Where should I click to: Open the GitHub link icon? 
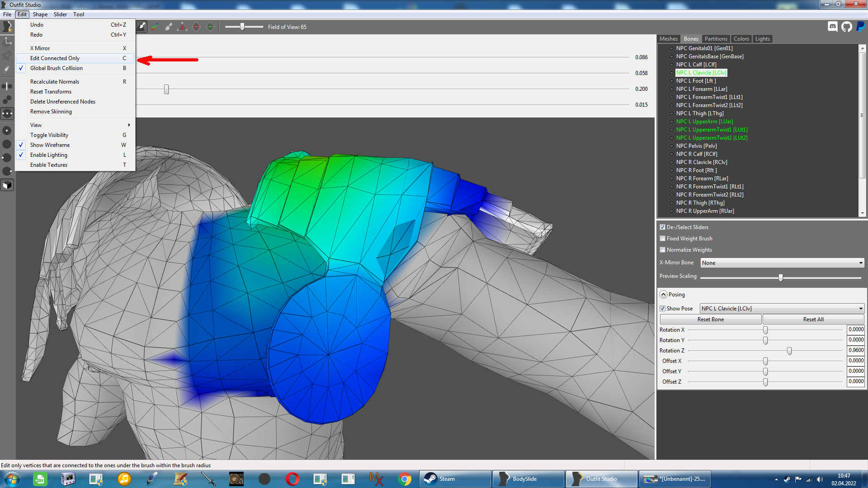[847, 27]
